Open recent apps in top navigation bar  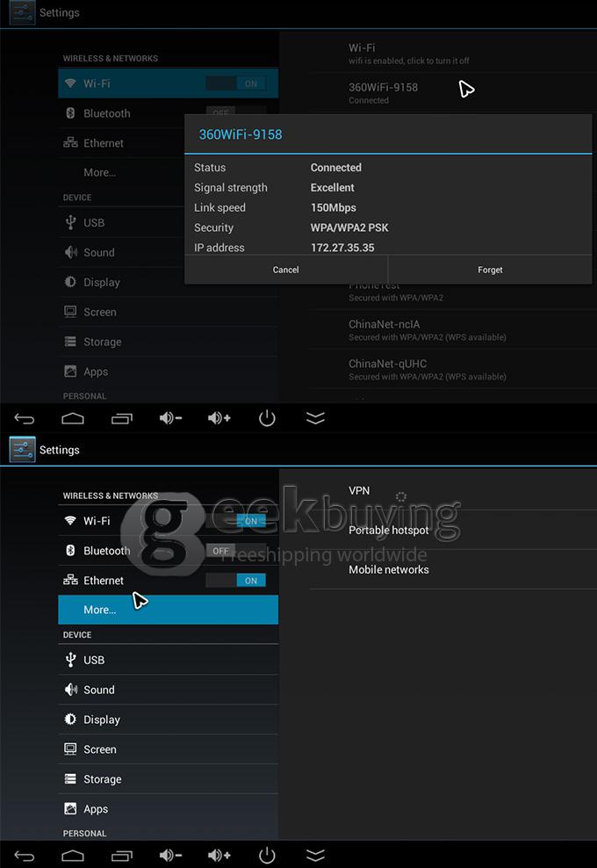pos(122,418)
